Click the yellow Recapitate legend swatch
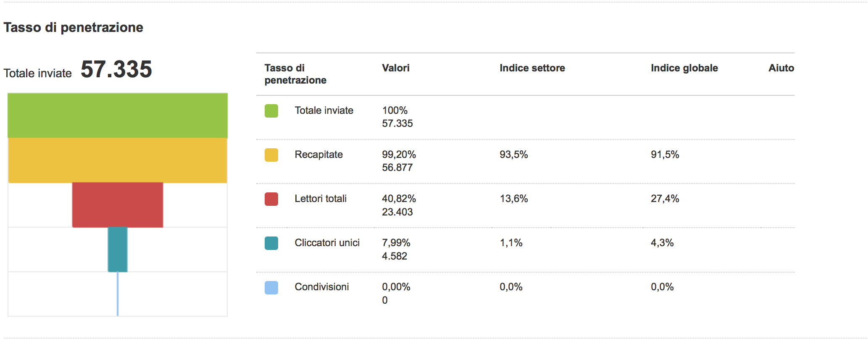This screenshot has width=868, height=352. coord(271,155)
